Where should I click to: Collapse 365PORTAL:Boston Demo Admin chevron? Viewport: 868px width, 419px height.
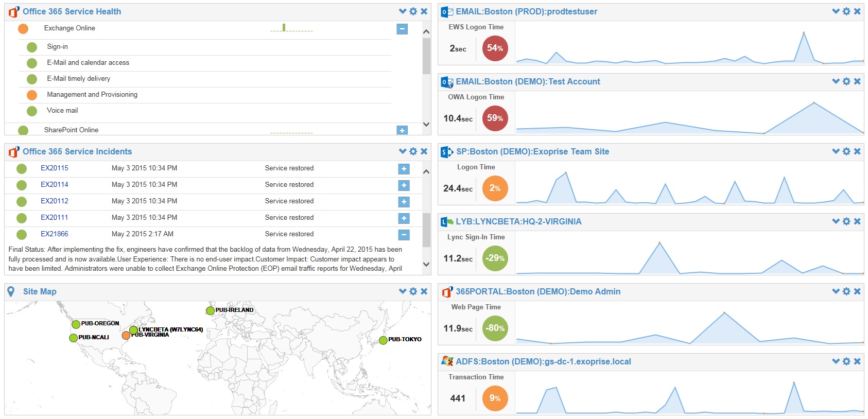tap(836, 291)
